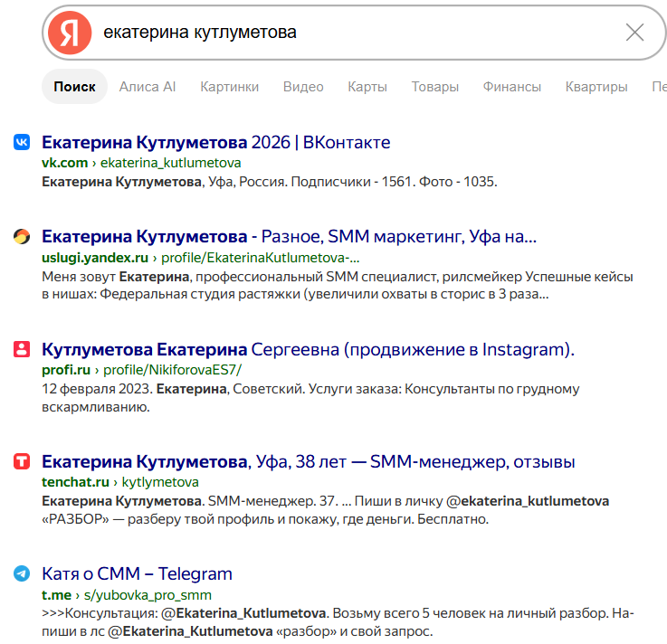Click the kytlymetova path link
This screenshot has width=667, height=644.
(160, 482)
